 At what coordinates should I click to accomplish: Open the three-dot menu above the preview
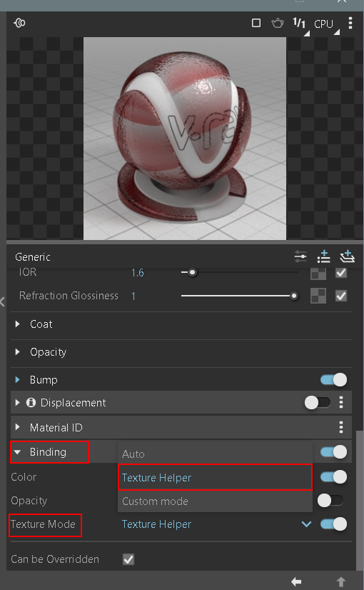tap(350, 24)
